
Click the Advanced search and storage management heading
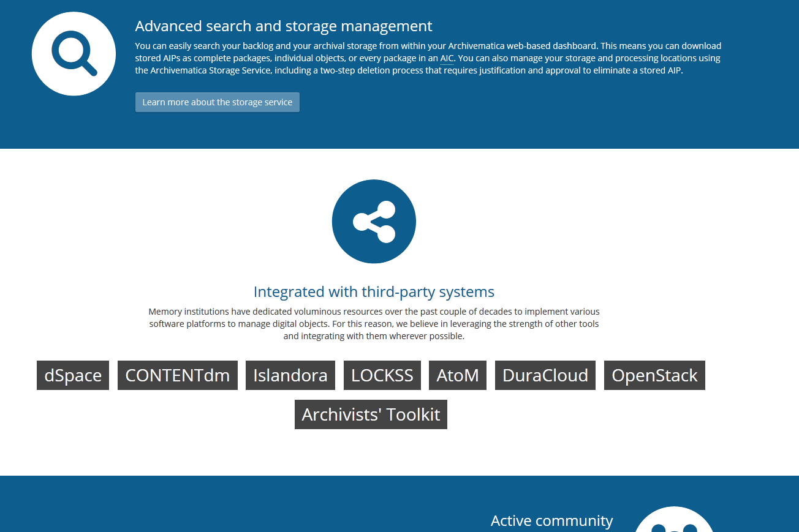(x=284, y=26)
